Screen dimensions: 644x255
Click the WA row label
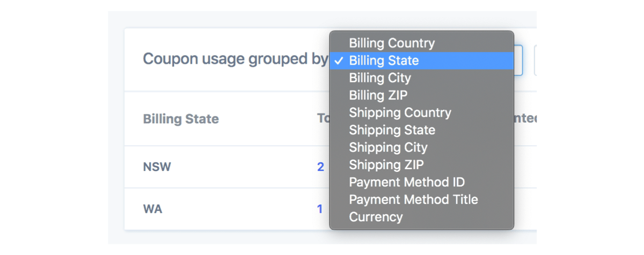tap(152, 209)
